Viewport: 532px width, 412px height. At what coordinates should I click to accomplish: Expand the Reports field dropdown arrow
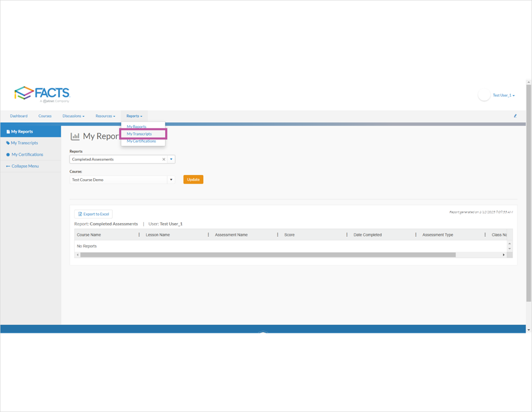tap(171, 159)
